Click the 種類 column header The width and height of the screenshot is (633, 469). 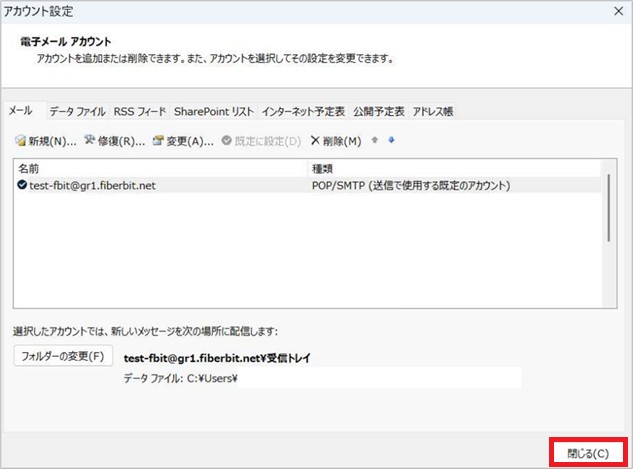pos(455,168)
